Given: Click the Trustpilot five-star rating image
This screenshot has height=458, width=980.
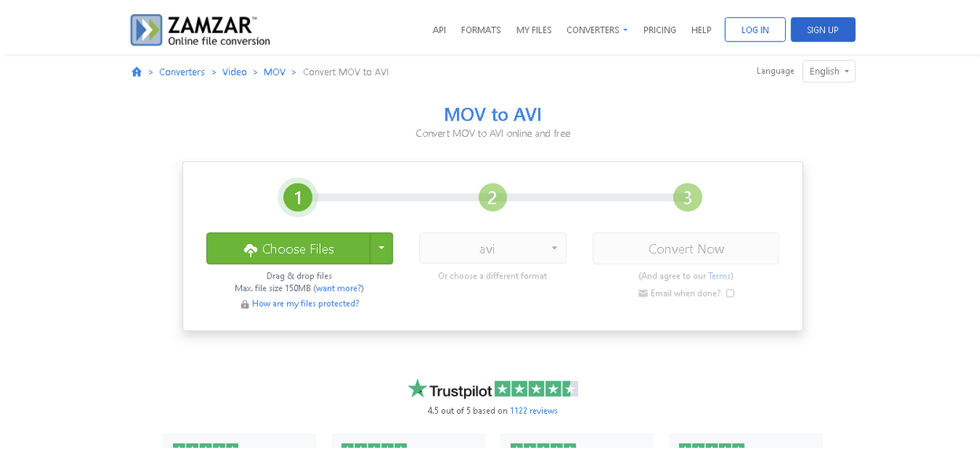Looking at the screenshot, I should click(536, 389).
